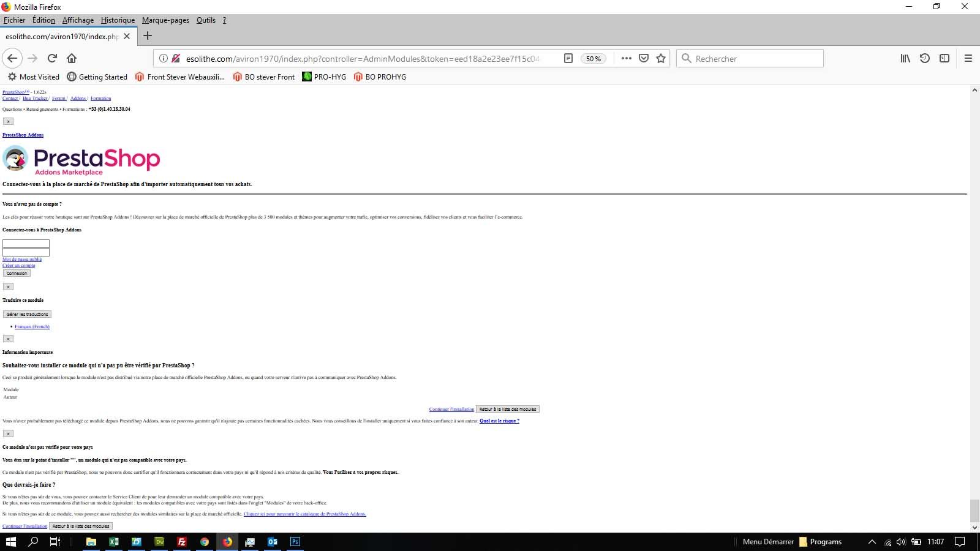Click the page vertical scrollbar thumb
The width and height of the screenshot is (980, 551).
(974, 510)
